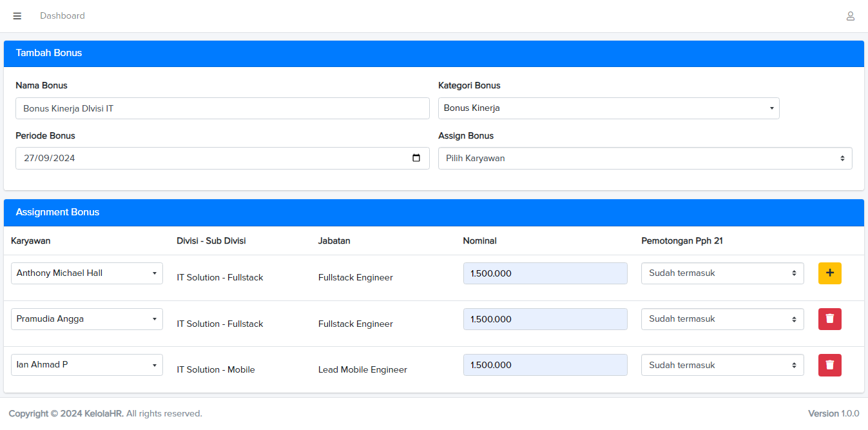Image resolution: width=868 pixels, height=430 pixels.
Task: Change Pph 21 option for Ian's row
Action: click(722, 365)
